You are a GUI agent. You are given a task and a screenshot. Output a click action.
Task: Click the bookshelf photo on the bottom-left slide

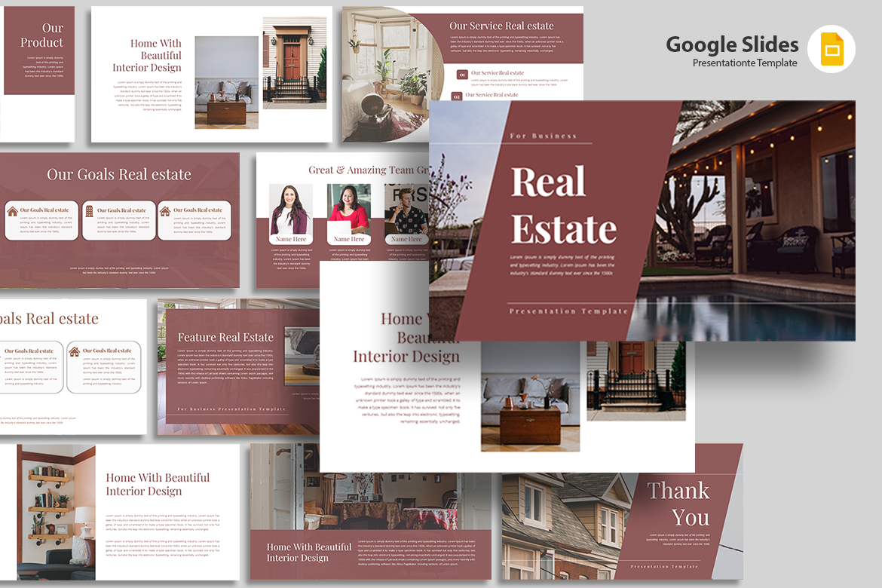point(57,512)
